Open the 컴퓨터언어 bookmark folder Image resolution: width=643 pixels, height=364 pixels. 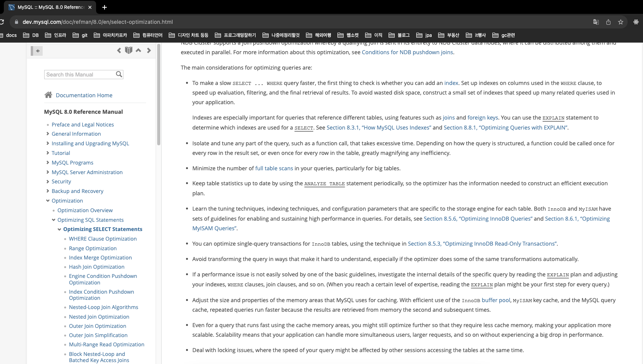point(148,35)
